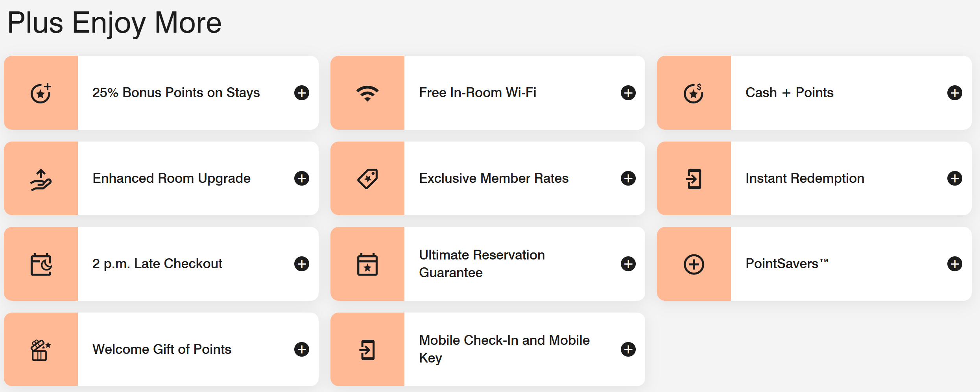Viewport: 980px width, 392px height.
Task: Expand the Welcome Gift of Points card
Action: [302, 349]
